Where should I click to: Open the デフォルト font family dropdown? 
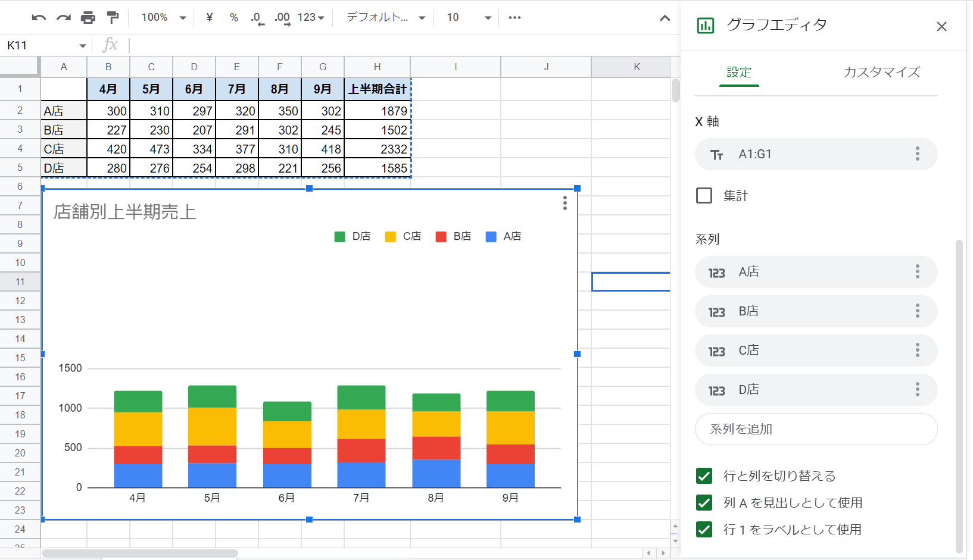(386, 18)
